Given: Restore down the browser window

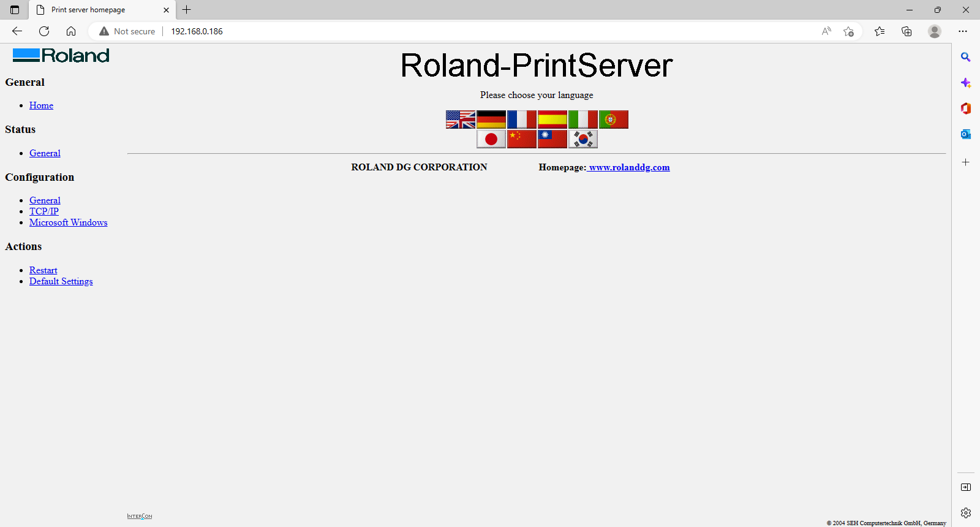Looking at the screenshot, I should pos(938,10).
